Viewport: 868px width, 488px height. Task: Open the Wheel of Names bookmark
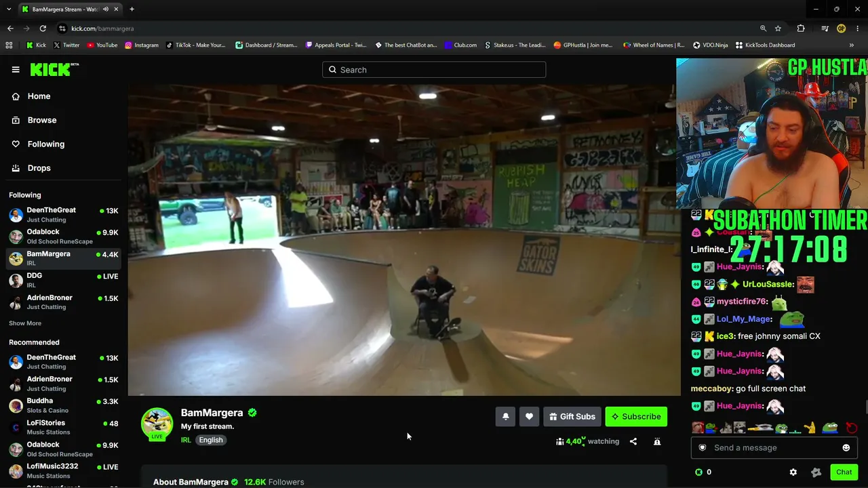653,45
